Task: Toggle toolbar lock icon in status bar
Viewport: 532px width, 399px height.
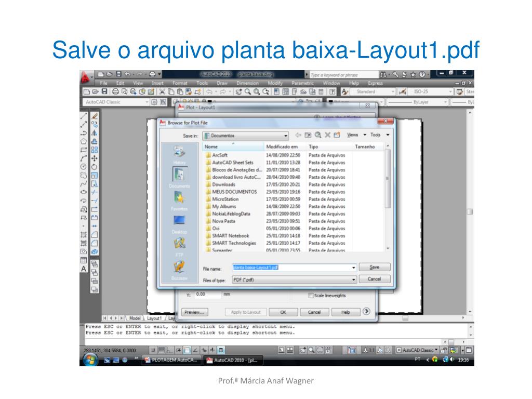Action: click(x=444, y=350)
